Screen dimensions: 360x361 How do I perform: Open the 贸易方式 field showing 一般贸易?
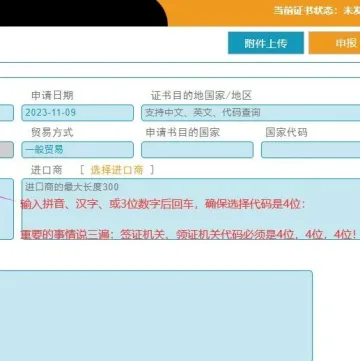click(x=78, y=150)
